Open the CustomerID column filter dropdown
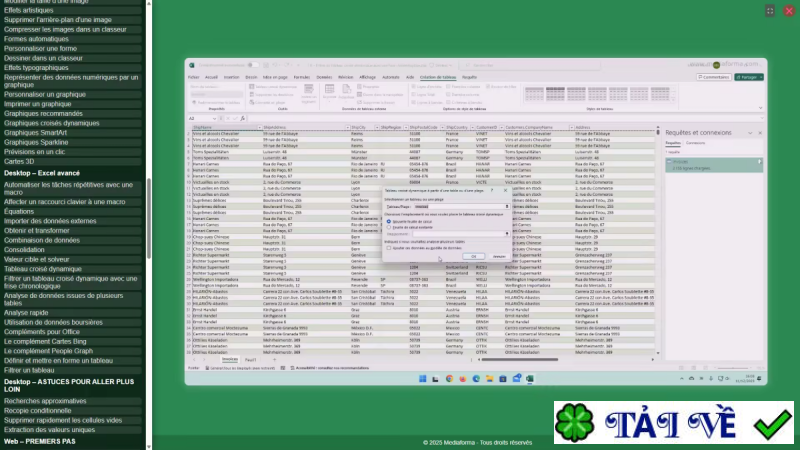 click(501, 128)
